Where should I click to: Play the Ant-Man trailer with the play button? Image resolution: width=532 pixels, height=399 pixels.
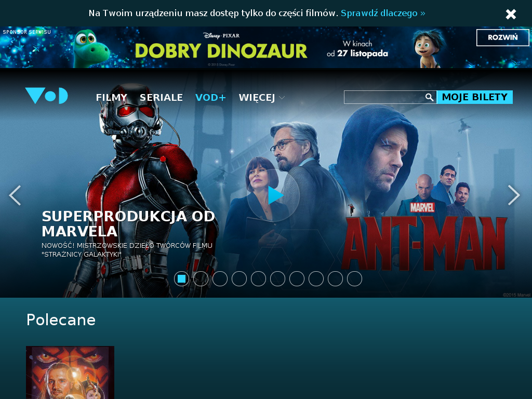coord(273,195)
